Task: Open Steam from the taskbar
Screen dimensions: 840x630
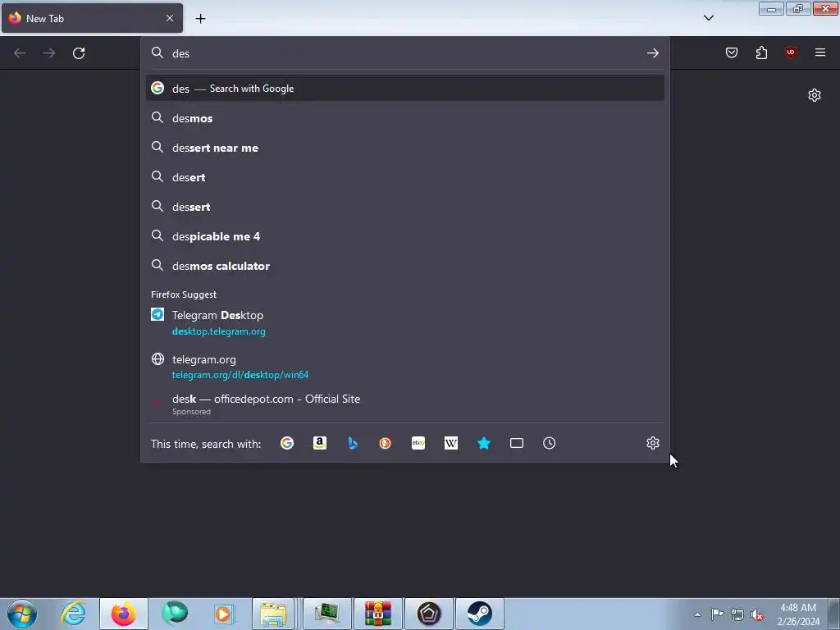Action: (479, 614)
